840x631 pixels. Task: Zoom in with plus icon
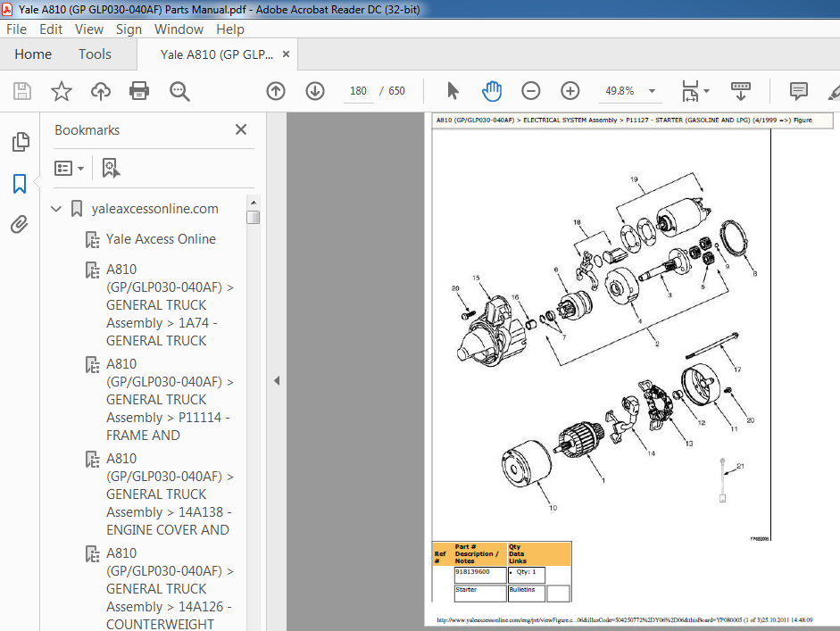tap(570, 91)
